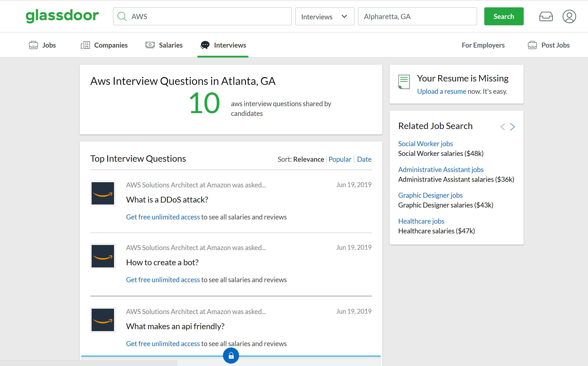This screenshot has height=366, width=588.
Task: Click the left chevron in Related Job Search
Action: coord(503,127)
